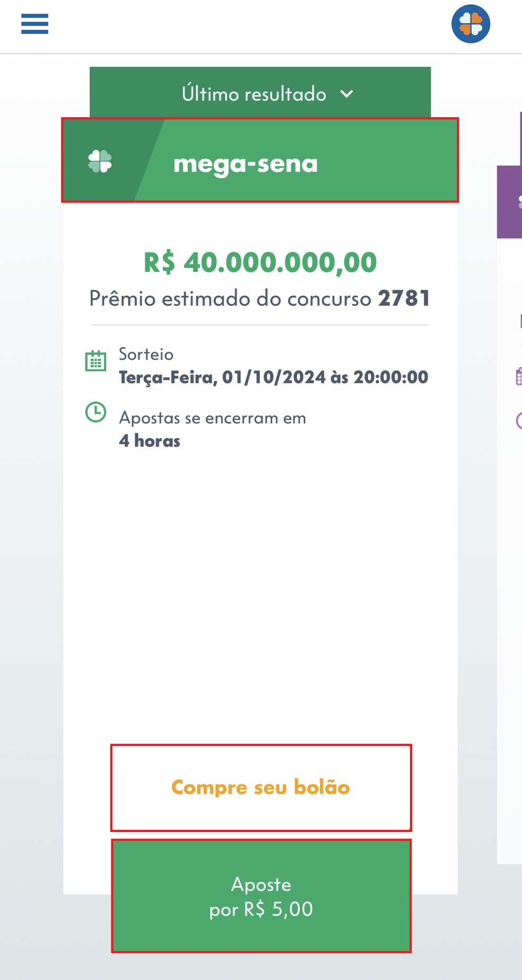The width and height of the screenshot is (522, 980).
Task: Click the Caixa Loterias clover logo
Action: point(470,23)
